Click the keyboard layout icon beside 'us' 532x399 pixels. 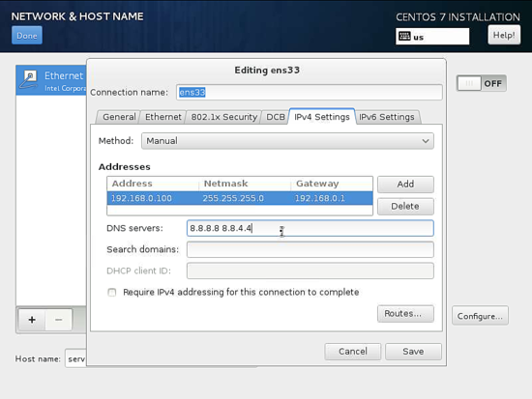[404, 36]
